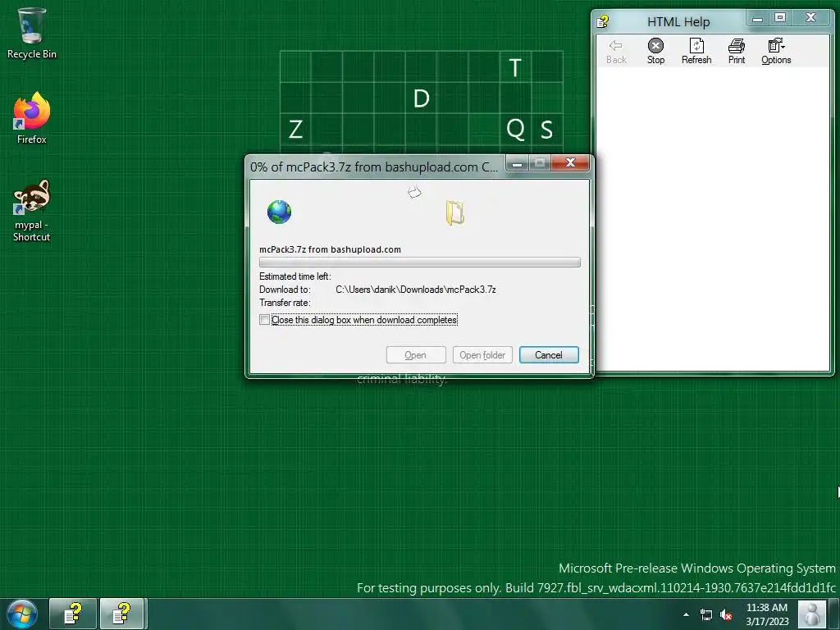The height and width of the screenshot is (630, 840).
Task: Minimize the HTML Help window
Action: (x=757, y=19)
